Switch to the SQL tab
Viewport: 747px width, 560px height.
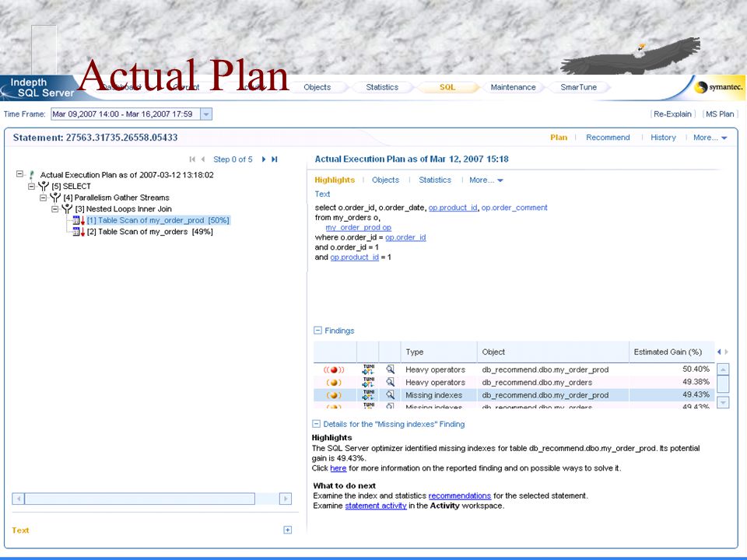[447, 87]
